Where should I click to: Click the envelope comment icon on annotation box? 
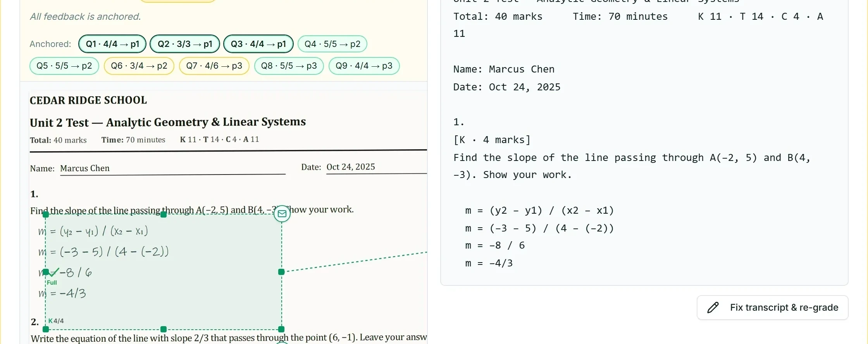(282, 214)
